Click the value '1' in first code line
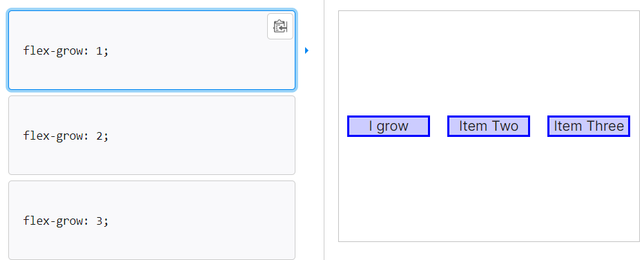 (99, 51)
